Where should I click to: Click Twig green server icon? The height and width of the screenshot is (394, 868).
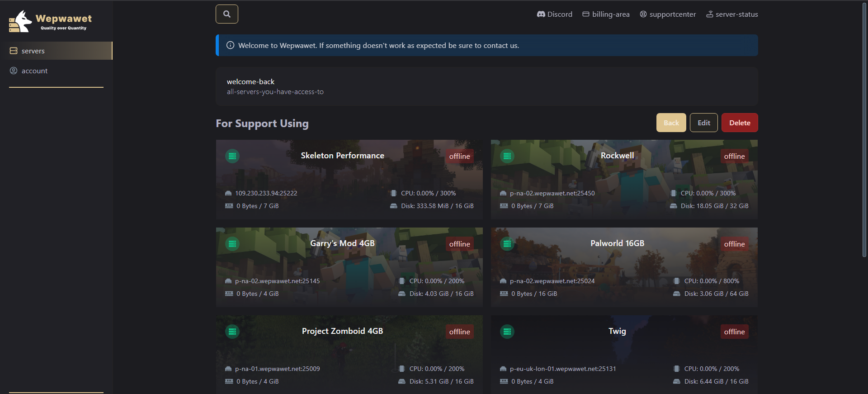507,332
